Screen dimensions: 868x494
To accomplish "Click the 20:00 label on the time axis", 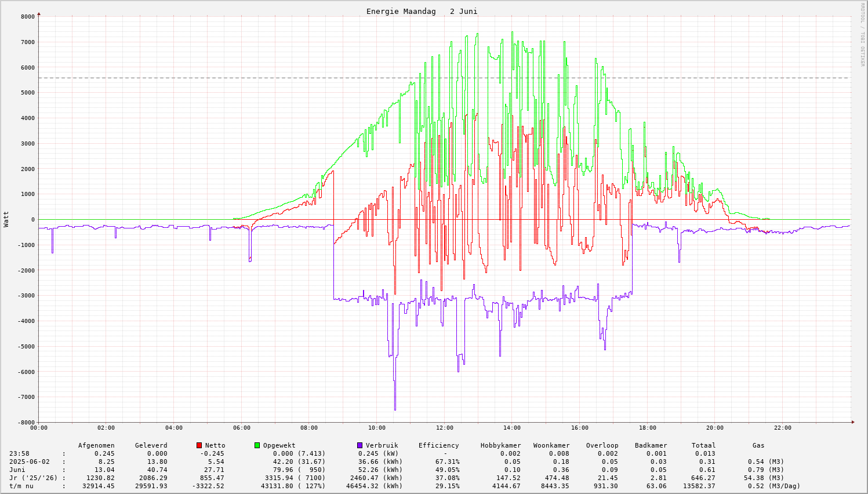I will tap(715, 428).
